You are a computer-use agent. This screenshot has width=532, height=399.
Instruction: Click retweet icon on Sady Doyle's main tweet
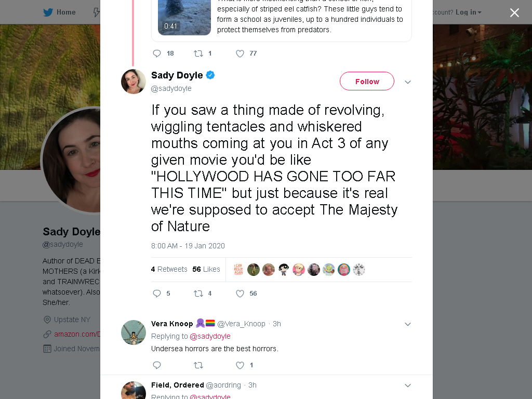(198, 294)
